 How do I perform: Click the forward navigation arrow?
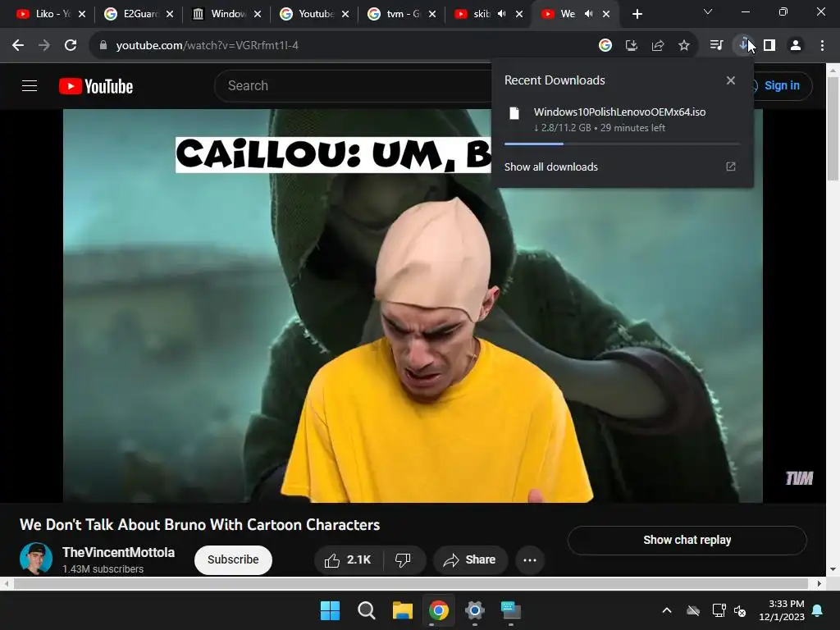(44, 46)
